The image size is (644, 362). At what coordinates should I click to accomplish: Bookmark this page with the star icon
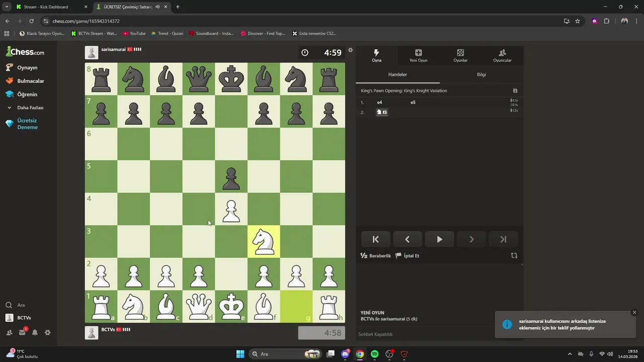578,21
